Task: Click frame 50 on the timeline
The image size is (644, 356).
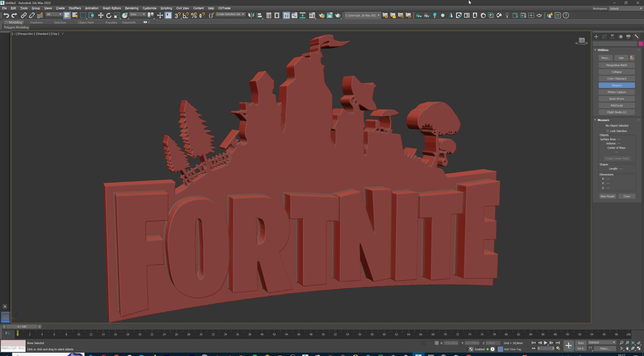Action: click(323, 334)
